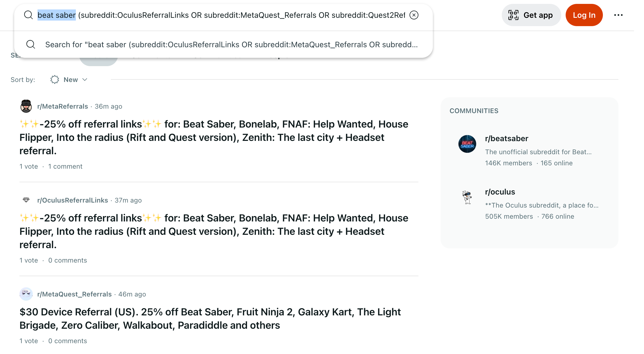Open the r/beatsaber community link

tap(506, 138)
